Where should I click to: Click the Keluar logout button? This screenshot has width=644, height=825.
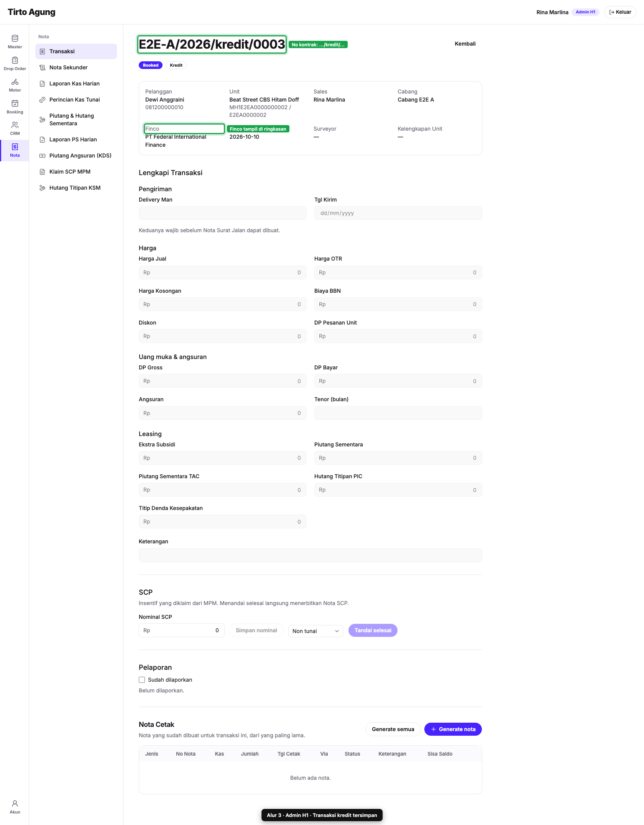click(620, 12)
